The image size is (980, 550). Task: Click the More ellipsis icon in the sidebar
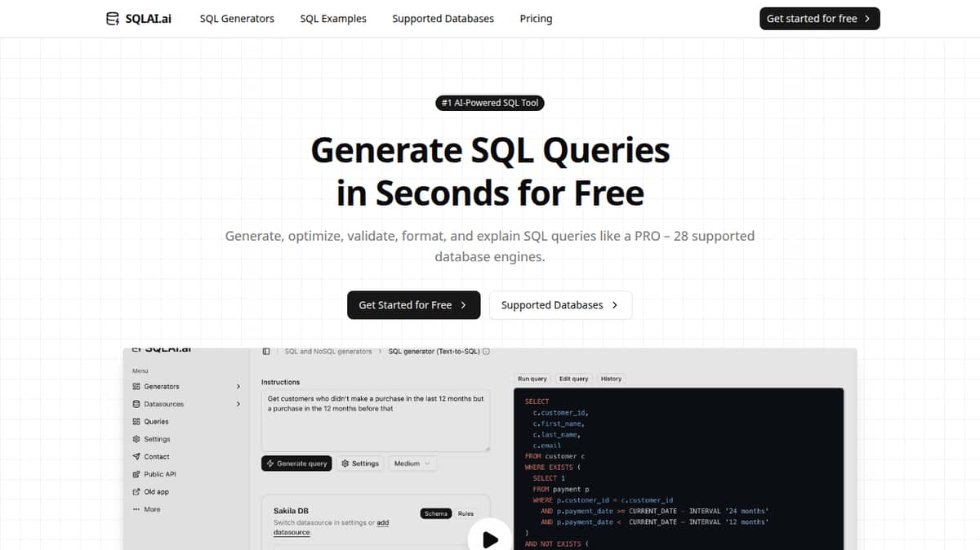pyautogui.click(x=136, y=509)
